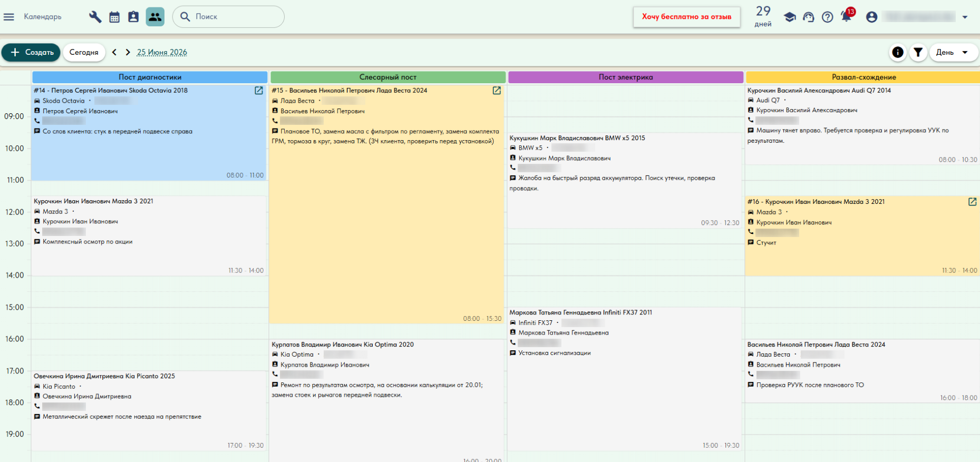Viewport: 980px width, 462px height.
Task: Open Проверка РУУК после планового ТО appointment
Action: pyautogui.click(x=862, y=371)
